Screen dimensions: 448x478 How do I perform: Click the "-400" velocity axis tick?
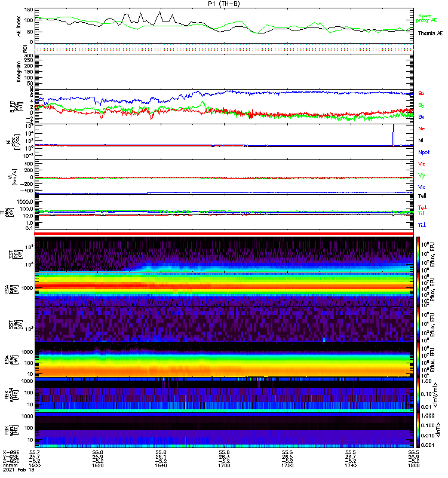click(26, 191)
